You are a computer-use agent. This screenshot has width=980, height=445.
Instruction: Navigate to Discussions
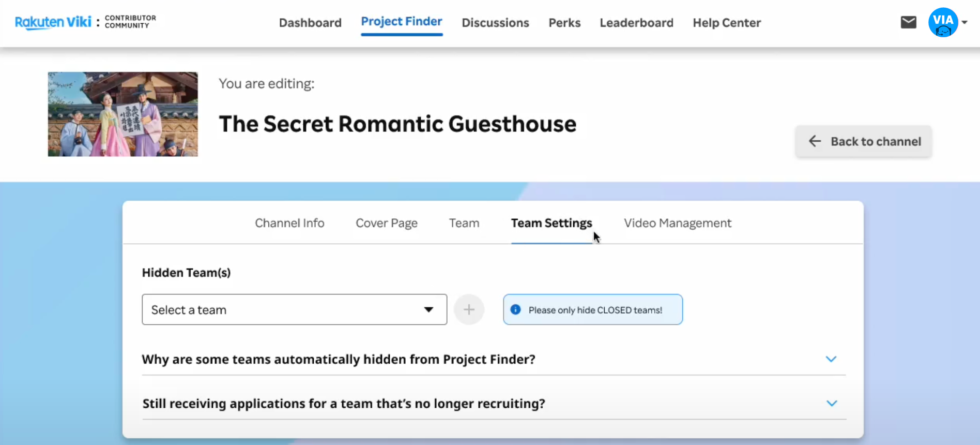click(495, 23)
